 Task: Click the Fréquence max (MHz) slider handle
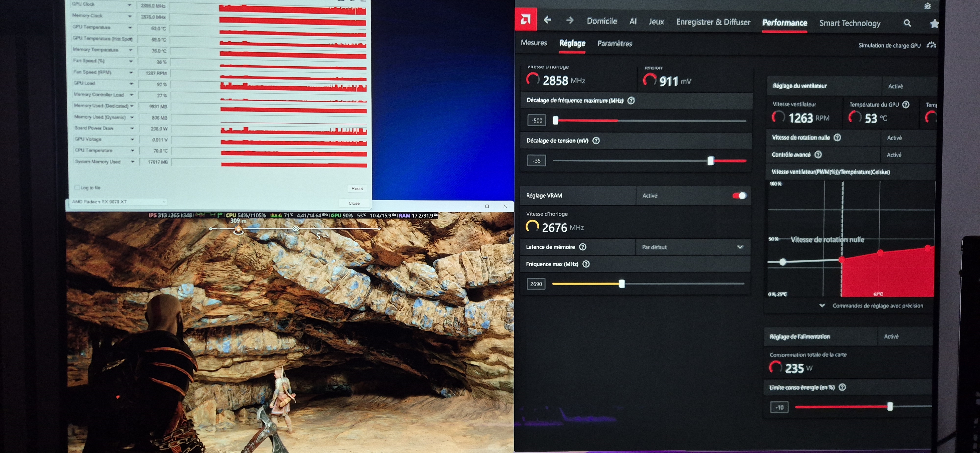(622, 284)
